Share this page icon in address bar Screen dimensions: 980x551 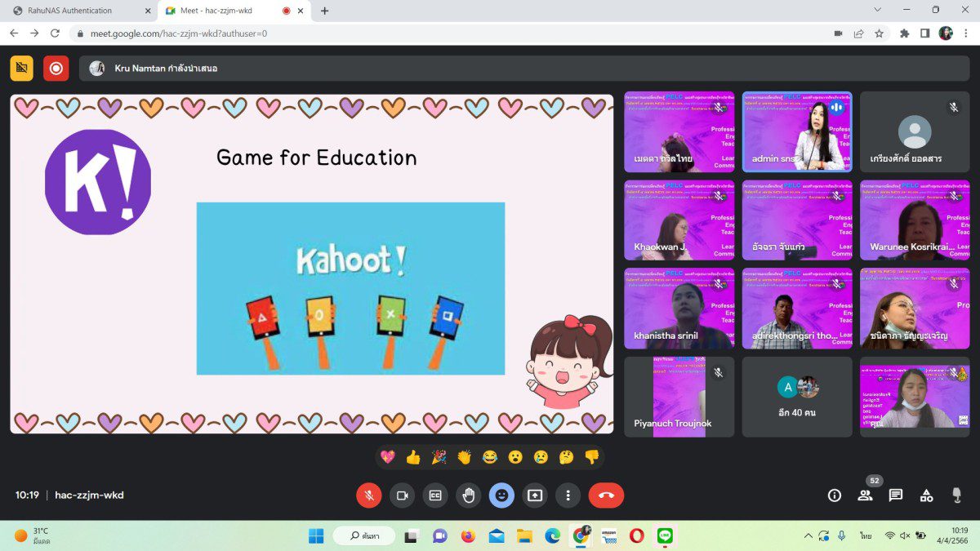tap(859, 33)
